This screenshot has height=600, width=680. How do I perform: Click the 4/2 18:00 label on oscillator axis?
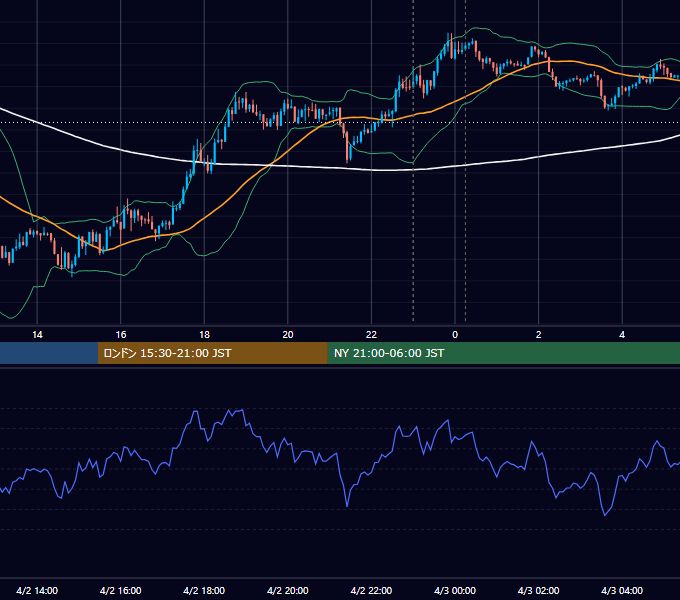204,590
